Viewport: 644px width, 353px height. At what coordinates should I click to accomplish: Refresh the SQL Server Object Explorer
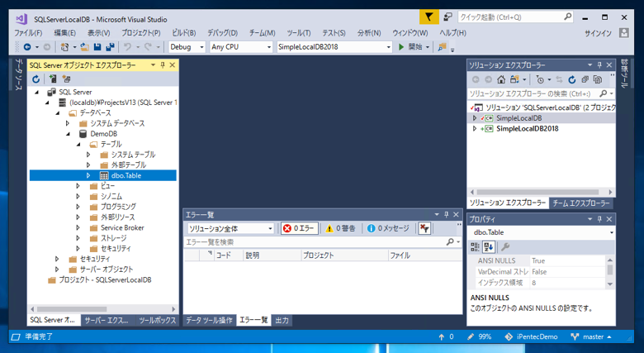[36, 79]
